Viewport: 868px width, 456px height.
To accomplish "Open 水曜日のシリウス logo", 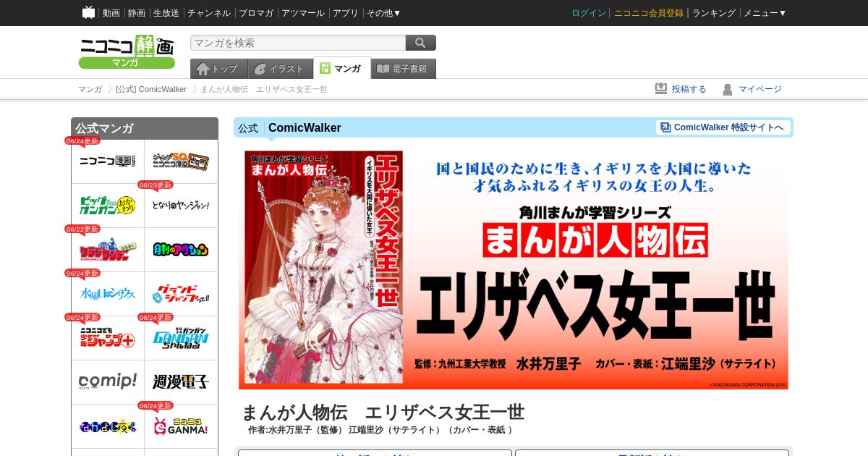I will pos(108,294).
